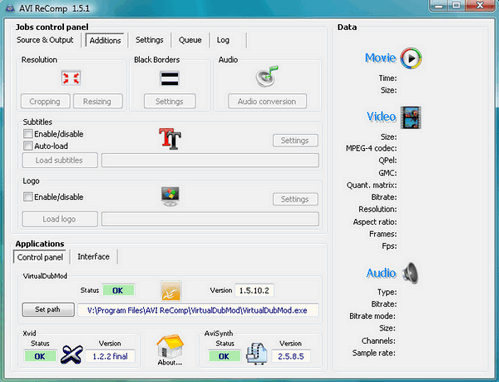Open Logo Settings button

click(x=295, y=199)
